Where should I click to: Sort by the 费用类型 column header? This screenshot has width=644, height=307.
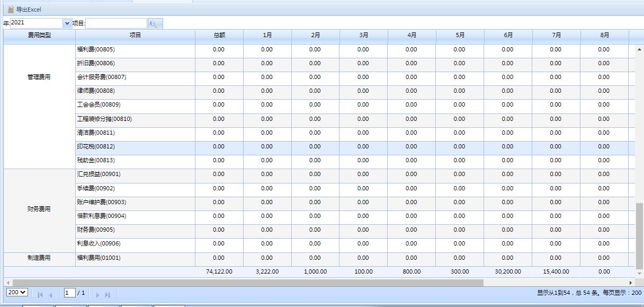[x=40, y=36]
